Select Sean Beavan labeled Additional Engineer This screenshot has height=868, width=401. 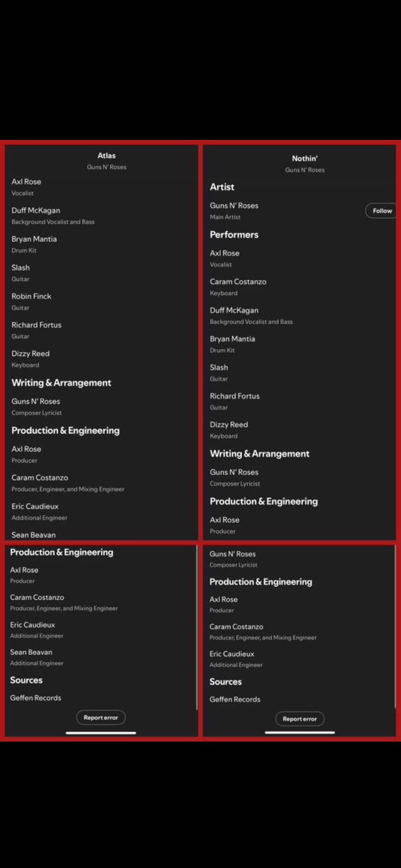pyautogui.click(x=31, y=652)
